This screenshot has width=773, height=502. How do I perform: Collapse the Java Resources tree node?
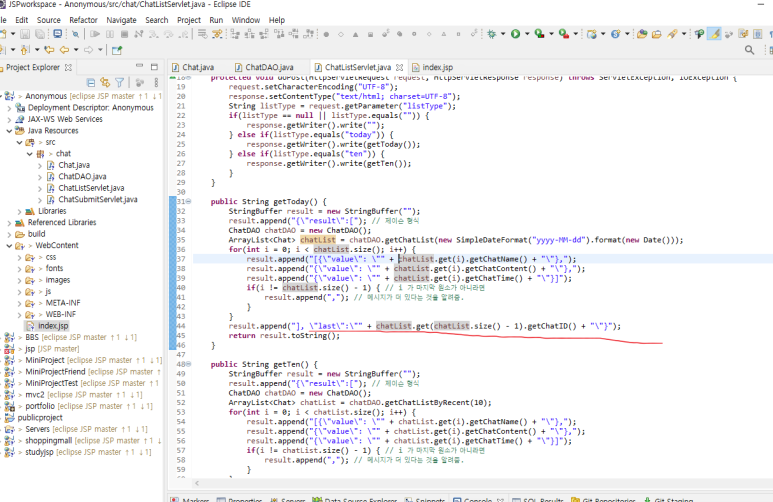[9, 131]
